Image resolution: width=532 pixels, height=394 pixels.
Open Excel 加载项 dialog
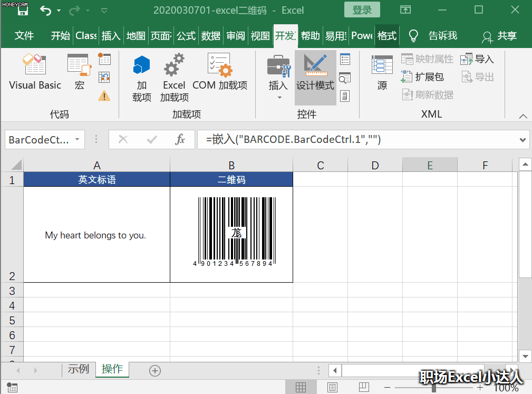pyautogui.click(x=174, y=78)
